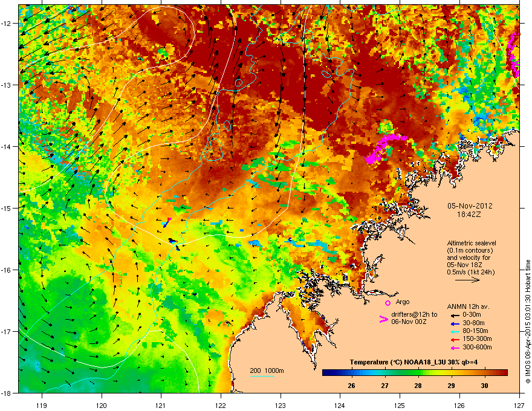
Task: Click the 'ANMN 12h av.' legend heading
Action: pyautogui.click(x=468, y=306)
